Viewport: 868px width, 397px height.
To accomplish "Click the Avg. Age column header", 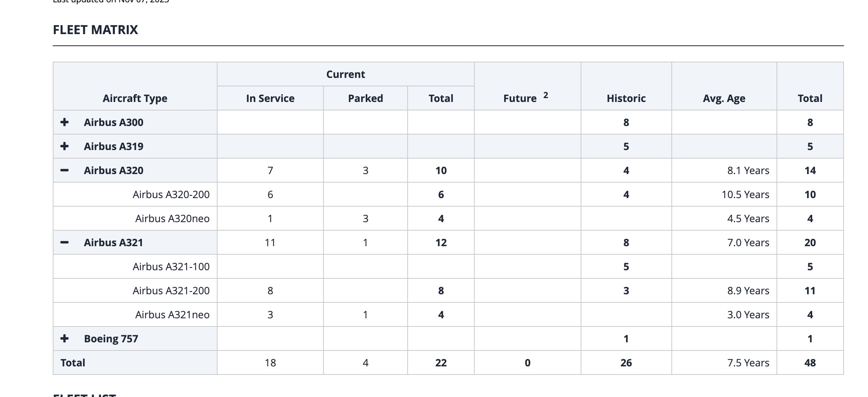I will [x=724, y=98].
